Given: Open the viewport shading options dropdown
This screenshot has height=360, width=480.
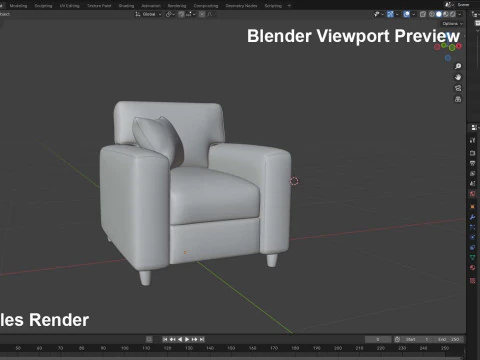Looking at the screenshot, I should [460, 14].
